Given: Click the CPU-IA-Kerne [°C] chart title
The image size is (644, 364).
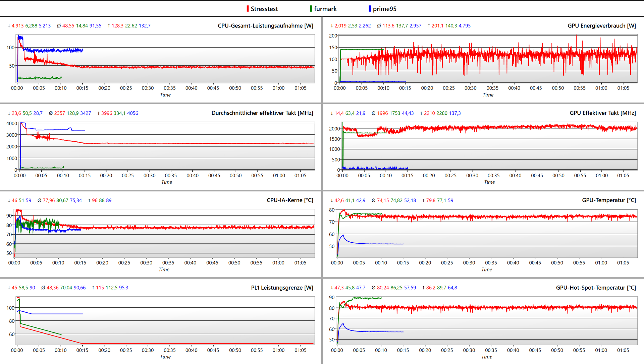Looking at the screenshot, I should (x=290, y=200).
